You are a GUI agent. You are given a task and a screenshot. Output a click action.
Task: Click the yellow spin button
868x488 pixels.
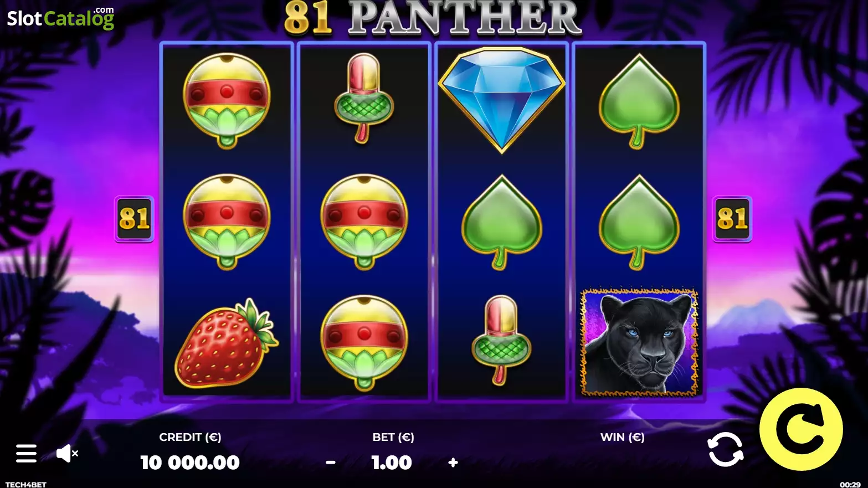click(801, 429)
